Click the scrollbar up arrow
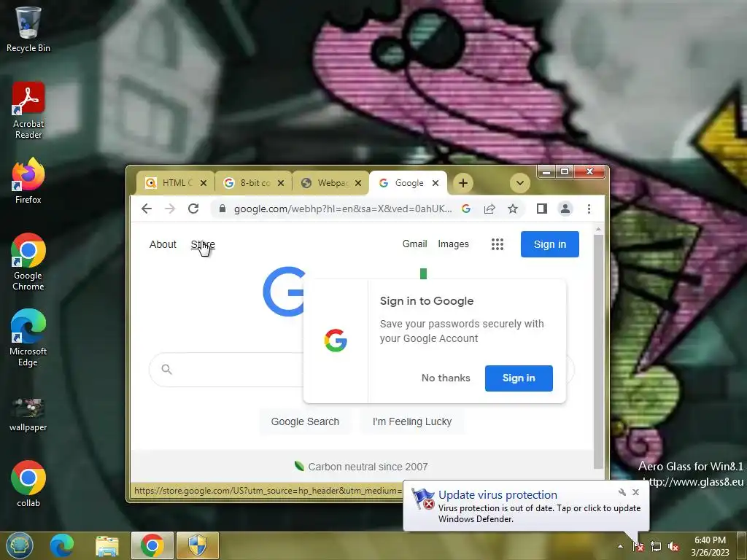 (x=598, y=230)
